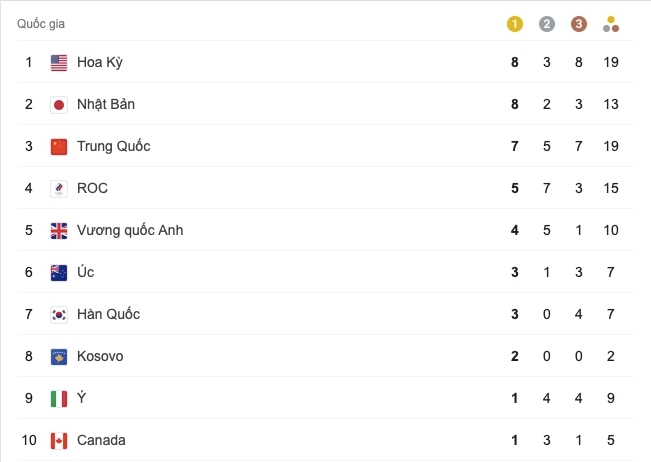Click the Australia flag icon

59,273
